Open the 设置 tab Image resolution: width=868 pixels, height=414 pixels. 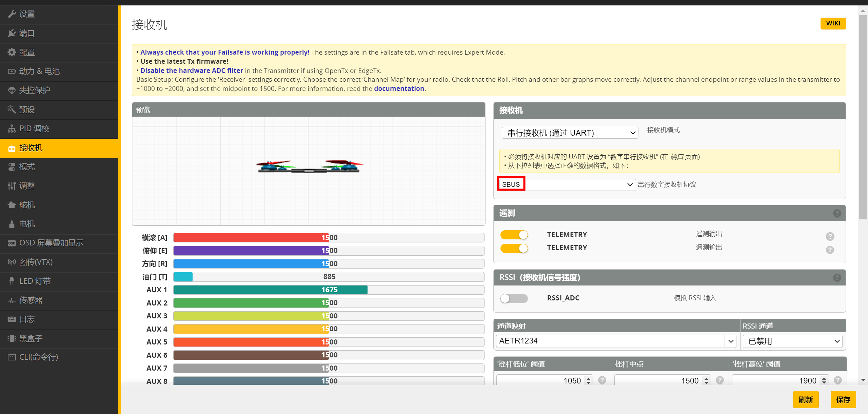pos(59,14)
